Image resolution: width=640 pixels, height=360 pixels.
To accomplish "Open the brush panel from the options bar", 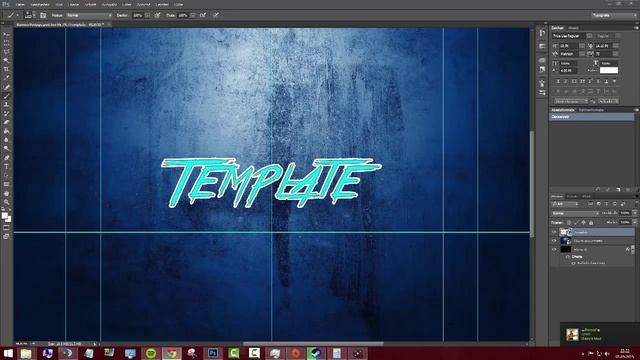I will (x=43, y=15).
